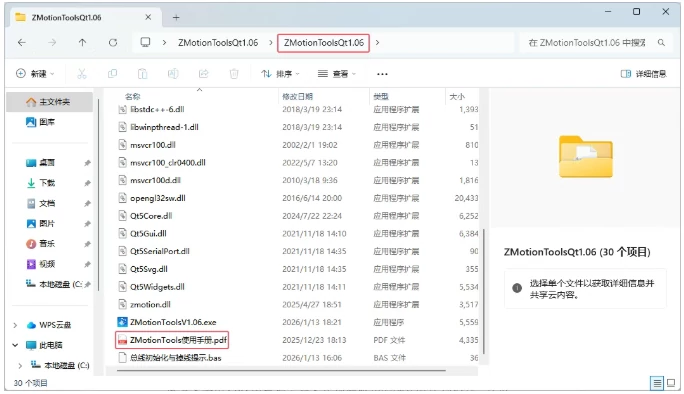Click the Copy icon in toolbar
684x394 pixels.
click(113, 74)
